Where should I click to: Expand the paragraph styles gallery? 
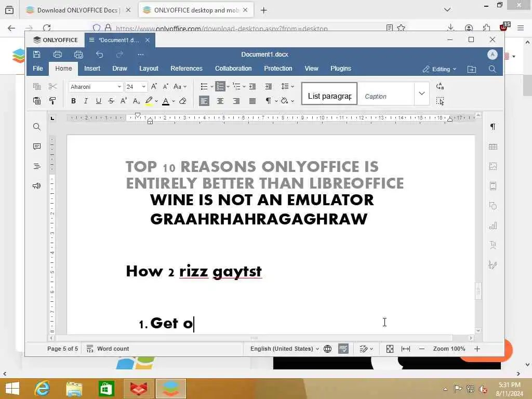pos(422,94)
